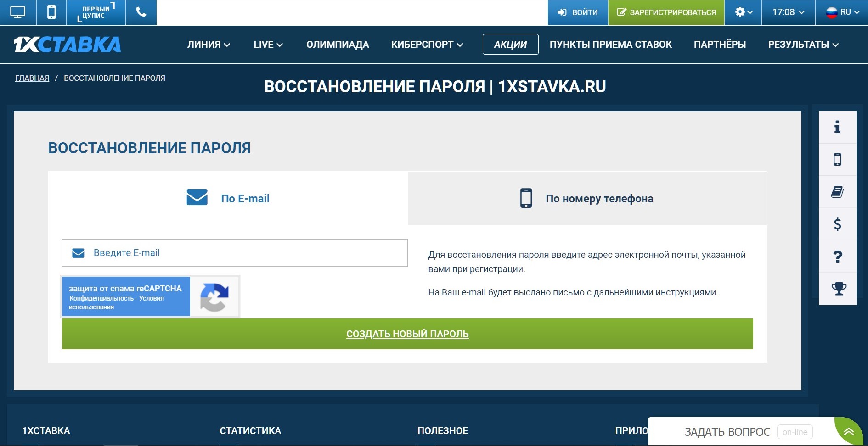Open the ПАРТНЁРЫ page

coord(720,45)
